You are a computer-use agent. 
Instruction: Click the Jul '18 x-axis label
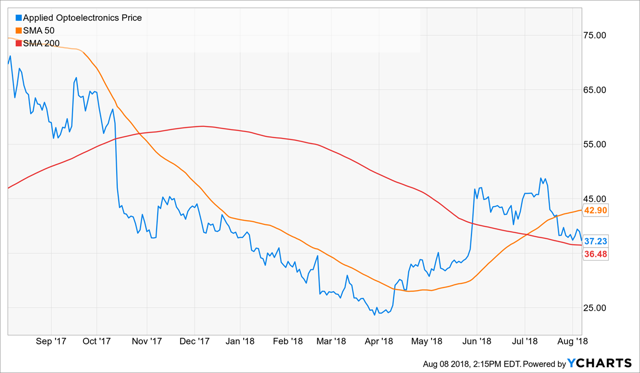[x=524, y=341]
